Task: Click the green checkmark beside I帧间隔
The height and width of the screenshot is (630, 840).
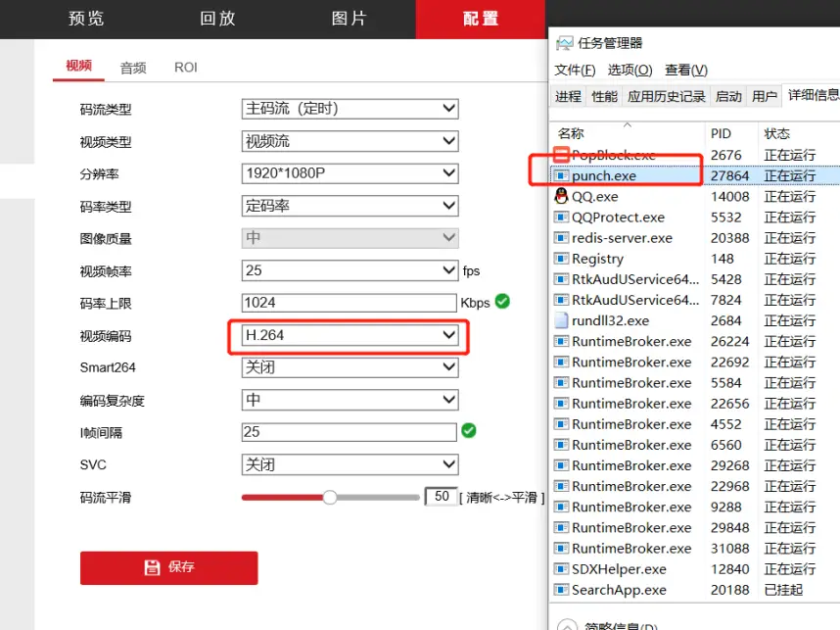Action: click(x=469, y=431)
